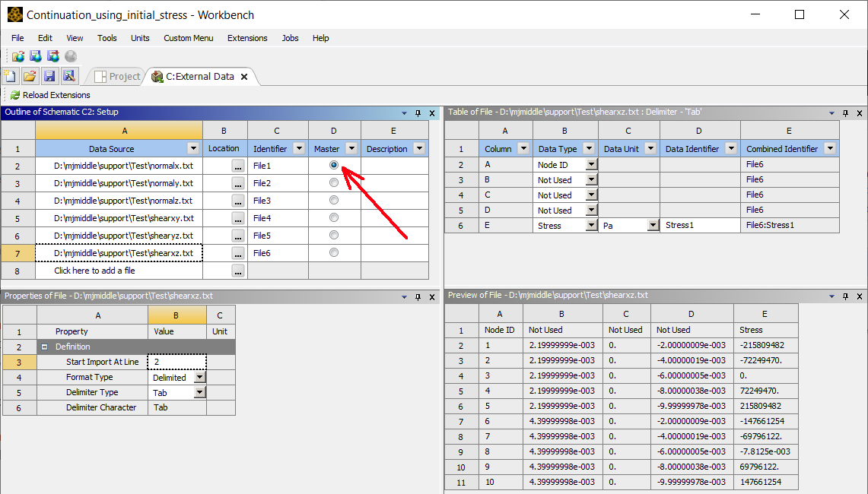This screenshot has height=494, width=868.
Task: Open the Edit menu
Action: 45,38
